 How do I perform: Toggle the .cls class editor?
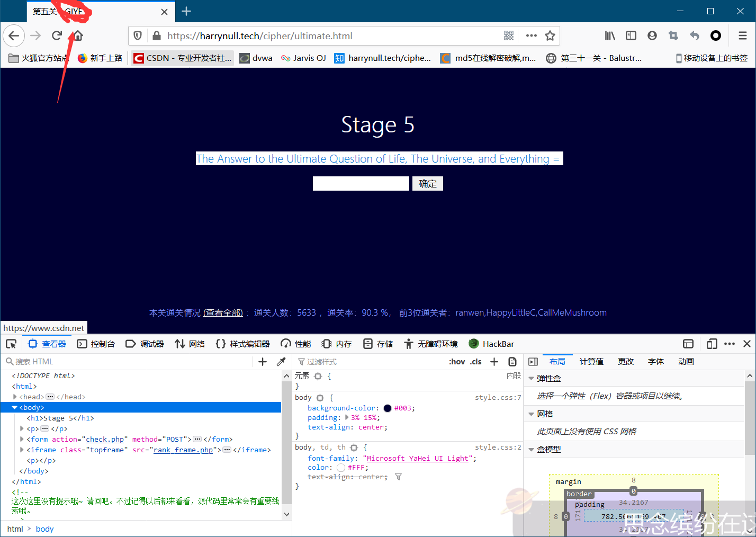[x=475, y=361]
